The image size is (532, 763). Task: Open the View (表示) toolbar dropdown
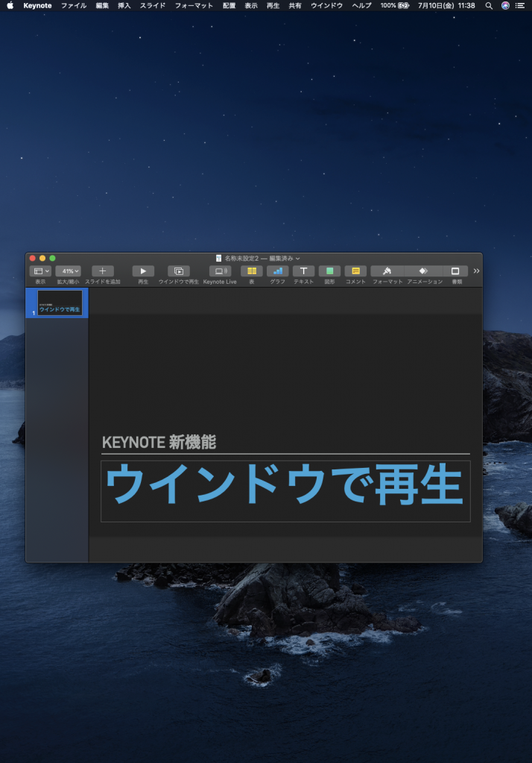coord(40,271)
